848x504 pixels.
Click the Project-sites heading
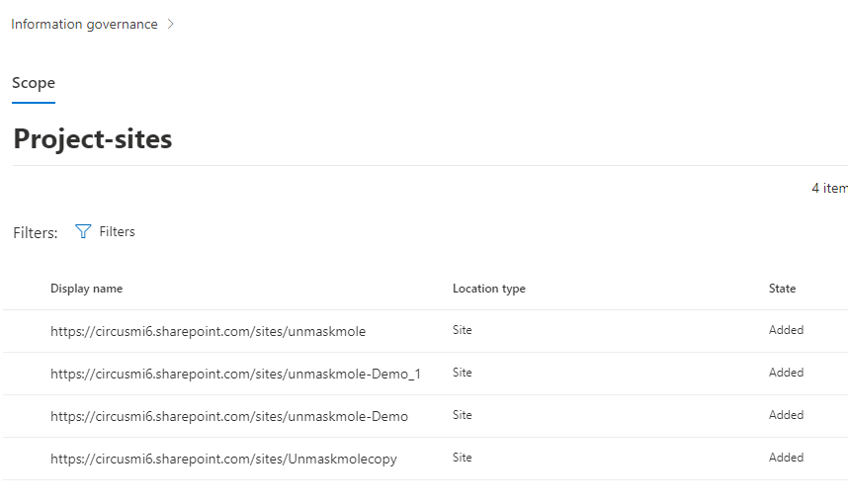[x=93, y=139]
